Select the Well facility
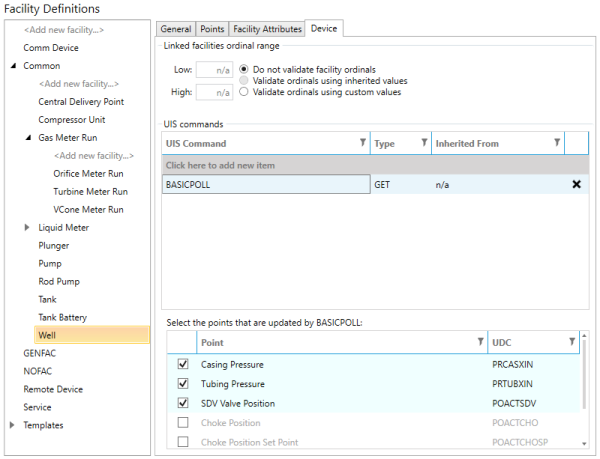600x459 pixels. [92, 335]
